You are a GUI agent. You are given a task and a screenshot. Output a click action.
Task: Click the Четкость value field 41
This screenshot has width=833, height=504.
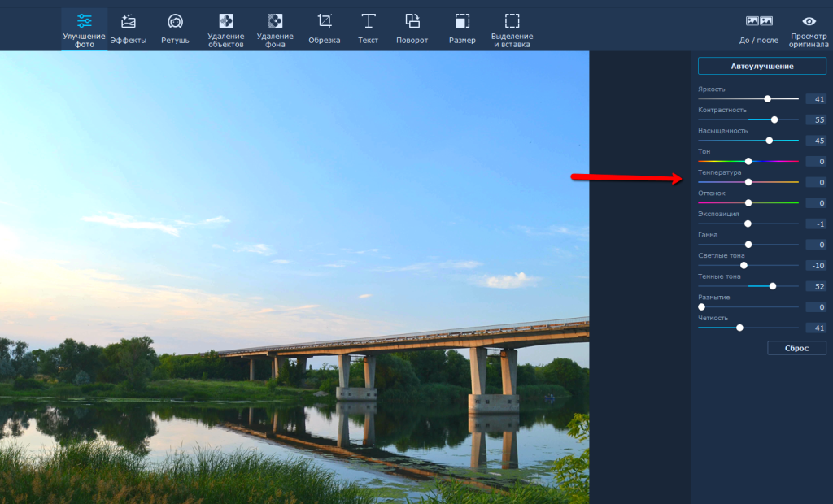point(816,328)
